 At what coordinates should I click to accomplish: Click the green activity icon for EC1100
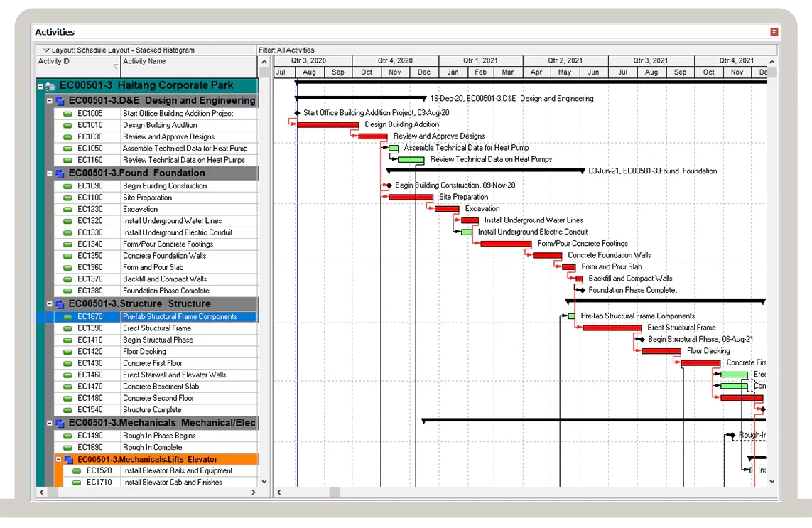pos(67,198)
